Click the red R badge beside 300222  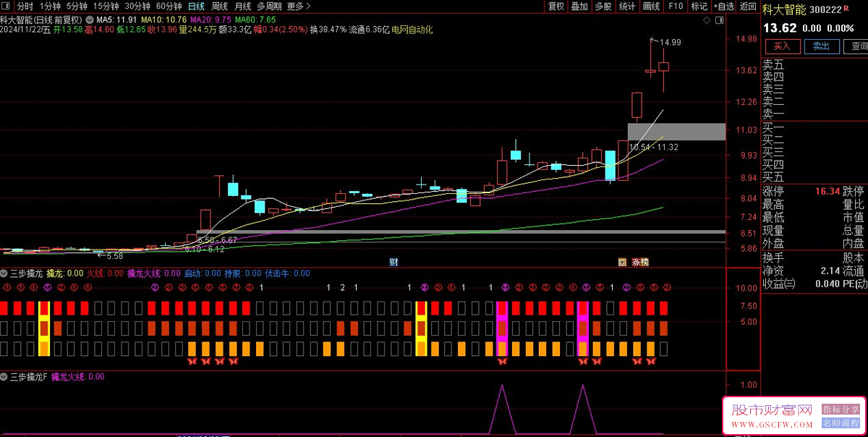tap(847, 9)
